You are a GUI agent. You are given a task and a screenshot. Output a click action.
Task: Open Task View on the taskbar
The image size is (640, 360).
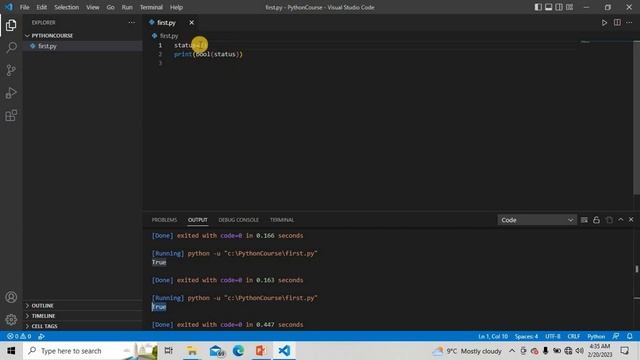pos(168,351)
